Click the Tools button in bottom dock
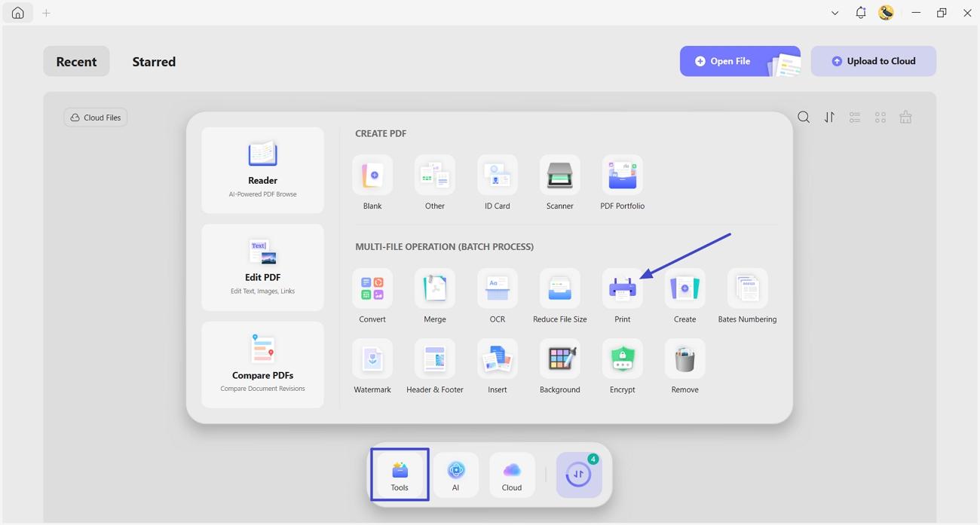 click(x=400, y=475)
